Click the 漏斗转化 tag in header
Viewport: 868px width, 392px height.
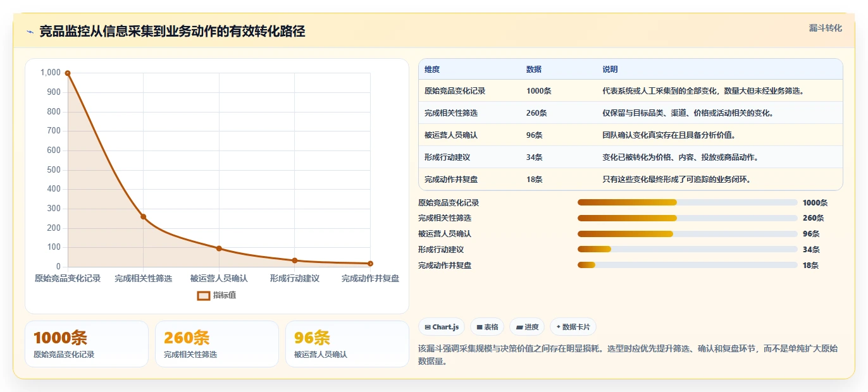(825, 28)
